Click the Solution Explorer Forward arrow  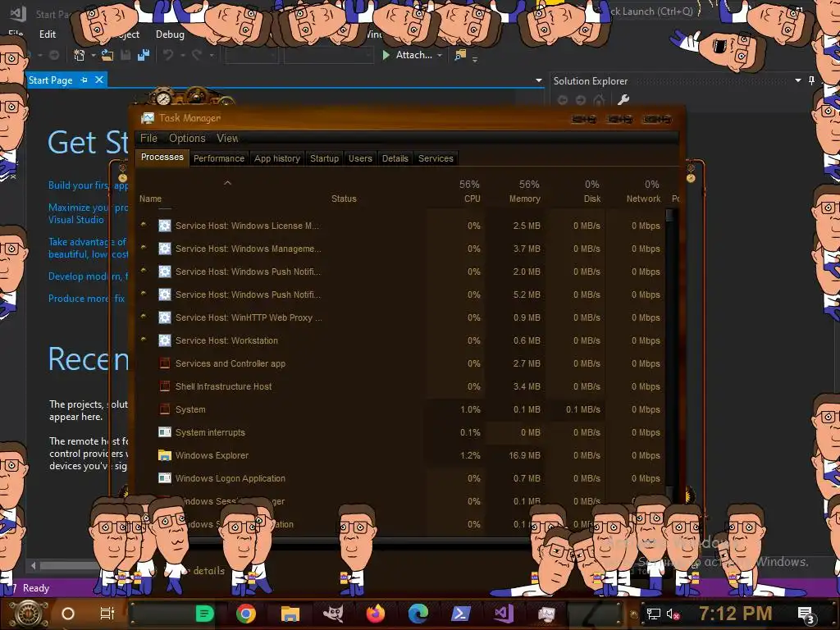tap(581, 99)
